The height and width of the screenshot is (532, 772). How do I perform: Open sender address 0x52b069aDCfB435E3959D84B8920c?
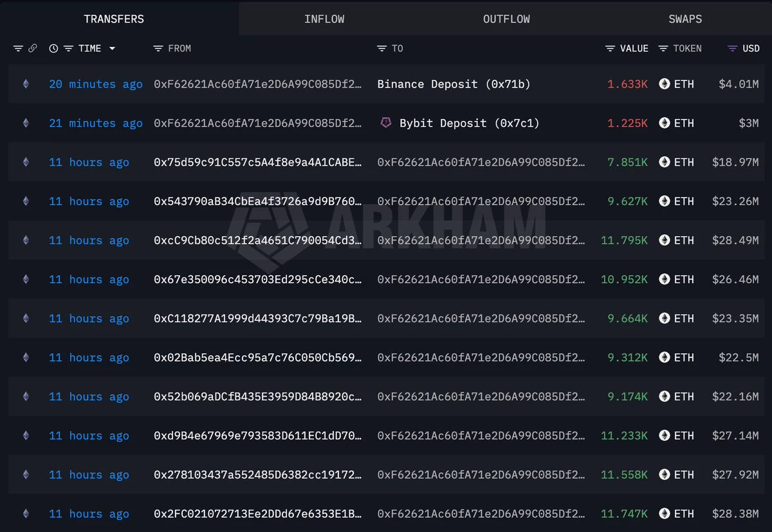point(257,397)
